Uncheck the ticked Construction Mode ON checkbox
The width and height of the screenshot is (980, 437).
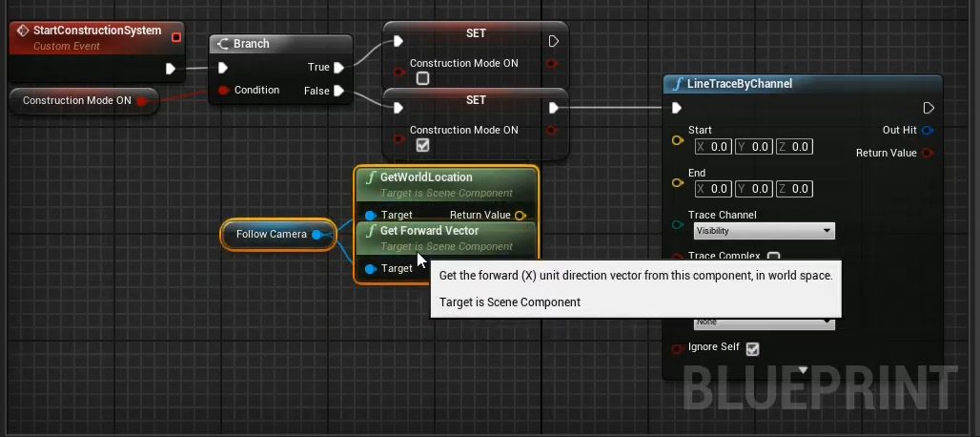[422, 146]
